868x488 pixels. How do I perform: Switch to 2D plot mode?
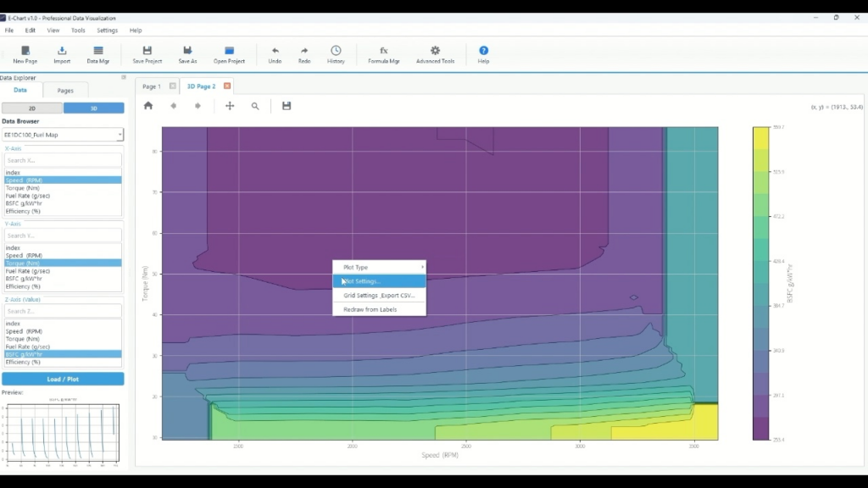32,108
